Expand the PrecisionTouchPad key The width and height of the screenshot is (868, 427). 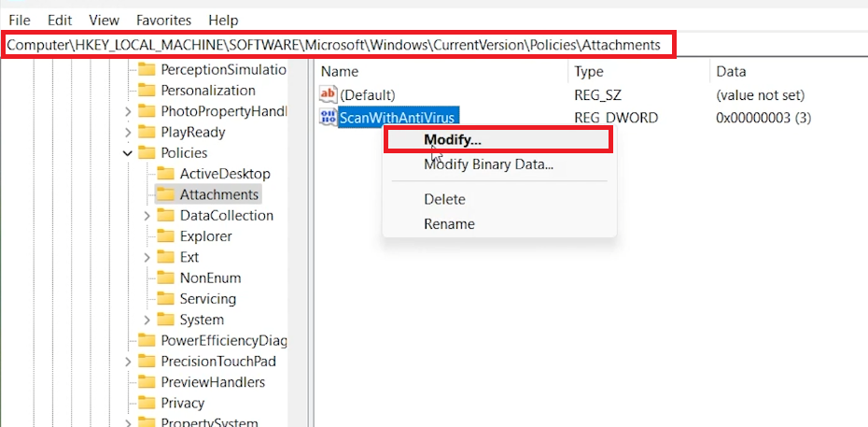click(128, 362)
